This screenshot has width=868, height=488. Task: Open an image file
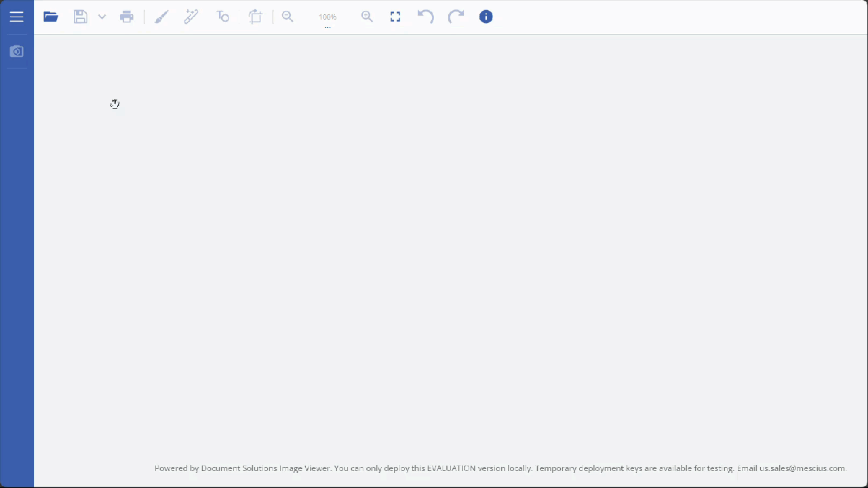coord(51,17)
